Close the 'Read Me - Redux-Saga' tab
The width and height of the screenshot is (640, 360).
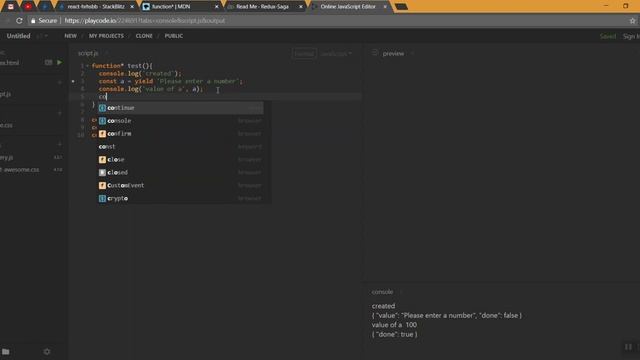click(x=301, y=7)
